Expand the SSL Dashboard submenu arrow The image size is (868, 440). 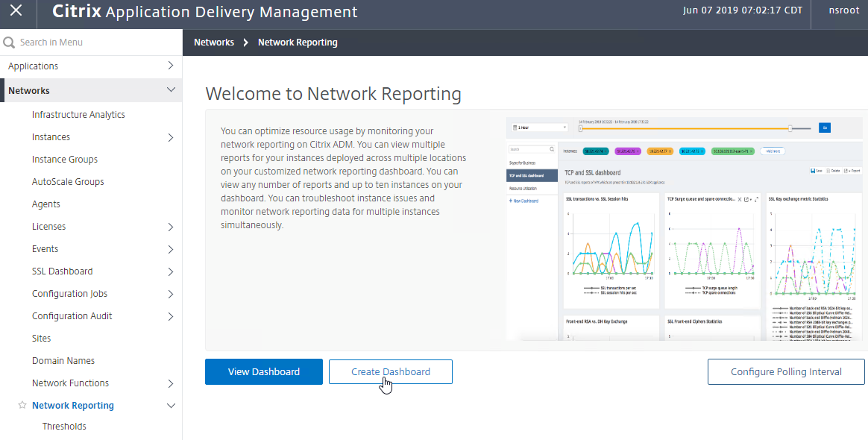point(171,271)
